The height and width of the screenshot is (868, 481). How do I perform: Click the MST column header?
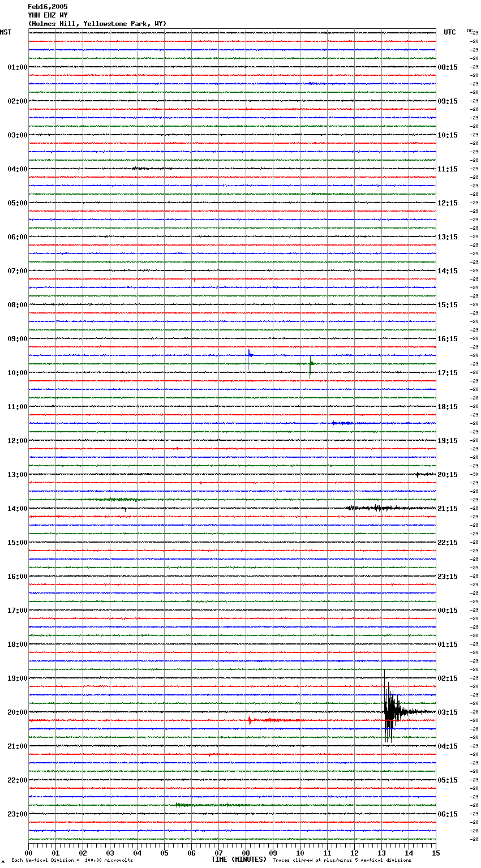tap(6, 32)
